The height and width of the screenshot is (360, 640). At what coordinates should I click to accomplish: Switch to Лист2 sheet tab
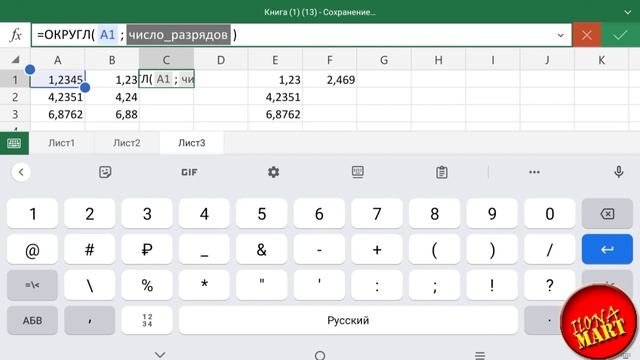(127, 143)
